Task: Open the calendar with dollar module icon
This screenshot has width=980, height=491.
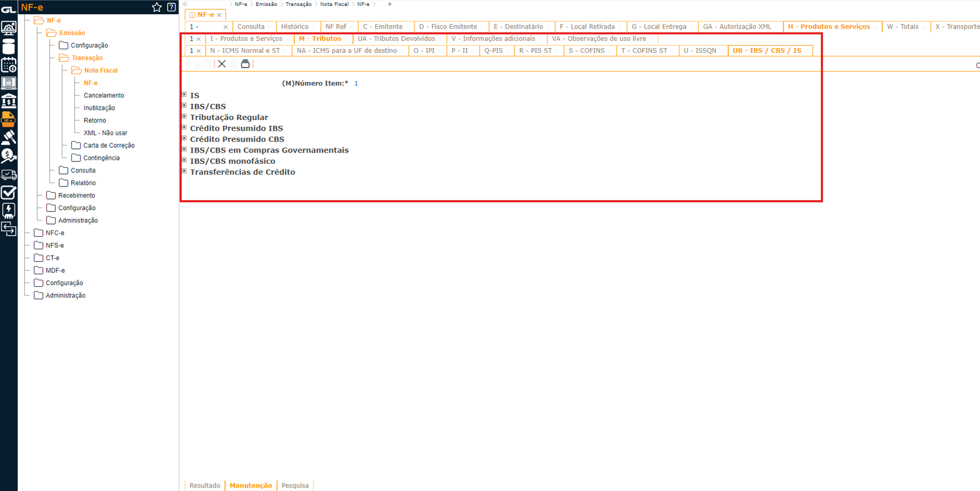Action: point(8,65)
